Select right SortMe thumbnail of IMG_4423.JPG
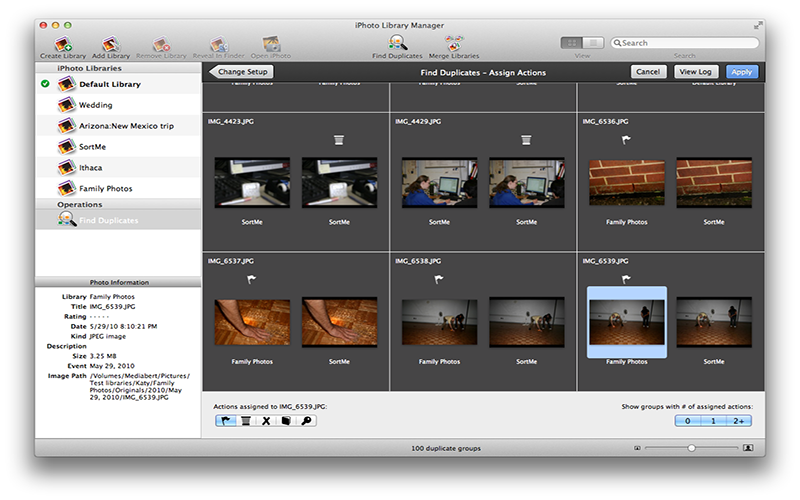Screen dimensions: 800x500 [x=339, y=183]
